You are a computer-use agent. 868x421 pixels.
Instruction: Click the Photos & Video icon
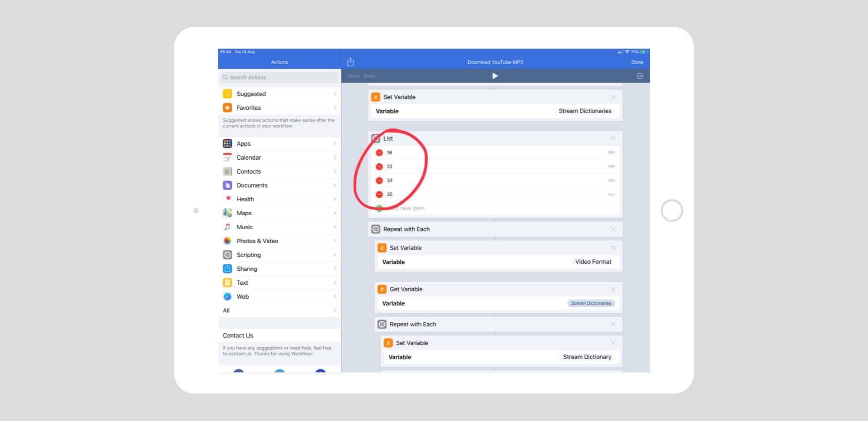(227, 241)
